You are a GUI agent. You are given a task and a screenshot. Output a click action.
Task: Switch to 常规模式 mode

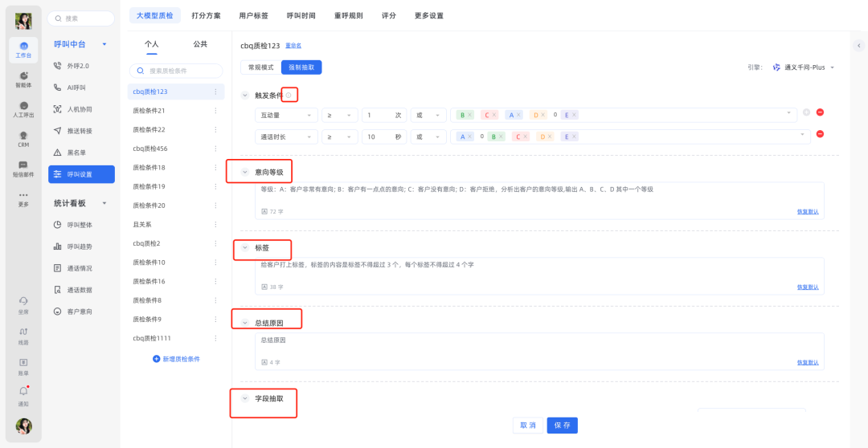click(x=260, y=67)
